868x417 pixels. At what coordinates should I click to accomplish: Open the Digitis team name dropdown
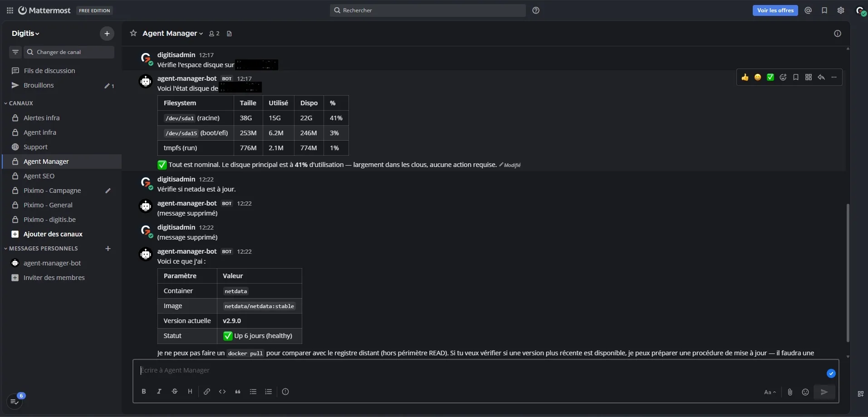click(25, 33)
